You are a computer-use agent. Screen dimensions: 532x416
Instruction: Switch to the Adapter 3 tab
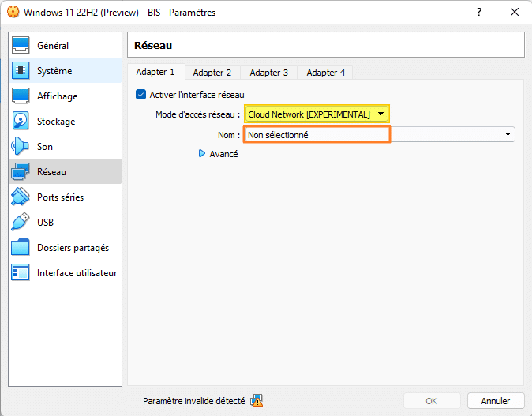(x=268, y=73)
